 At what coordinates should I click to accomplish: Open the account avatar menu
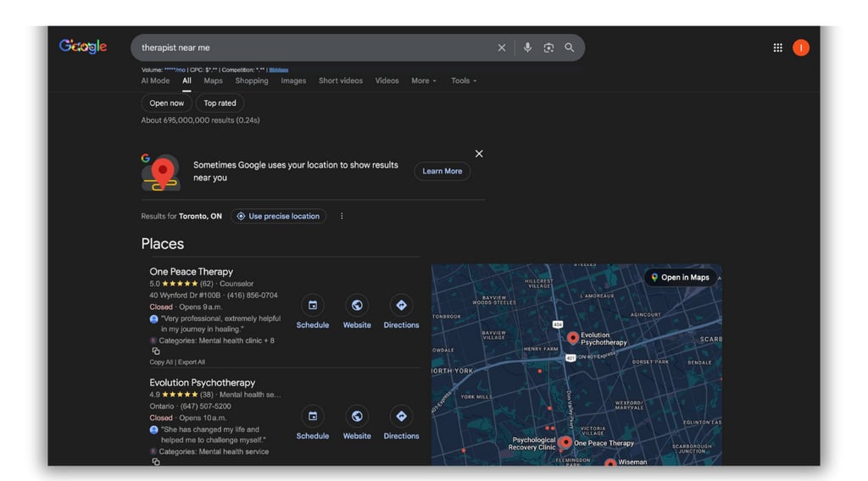click(800, 47)
